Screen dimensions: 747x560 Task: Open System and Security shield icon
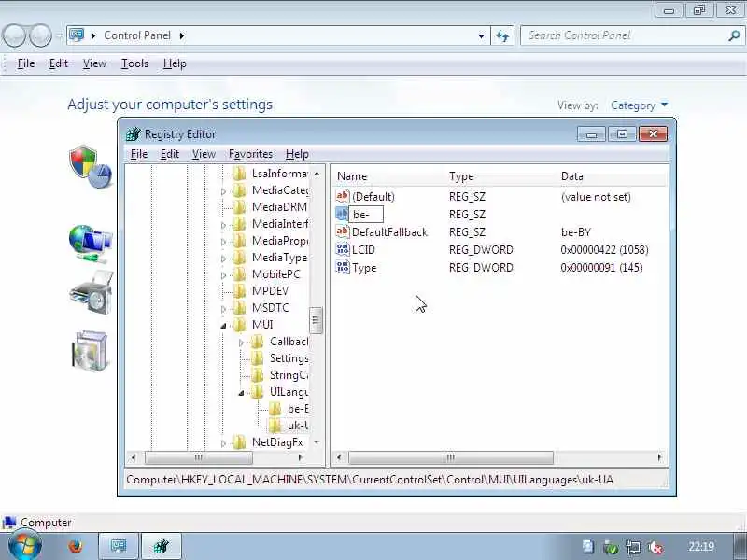pos(90,167)
